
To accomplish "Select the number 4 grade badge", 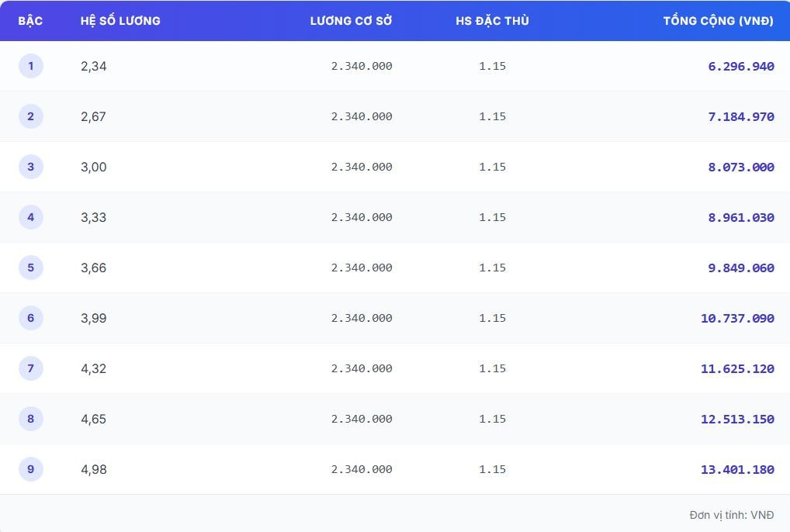I will click(31, 217).
